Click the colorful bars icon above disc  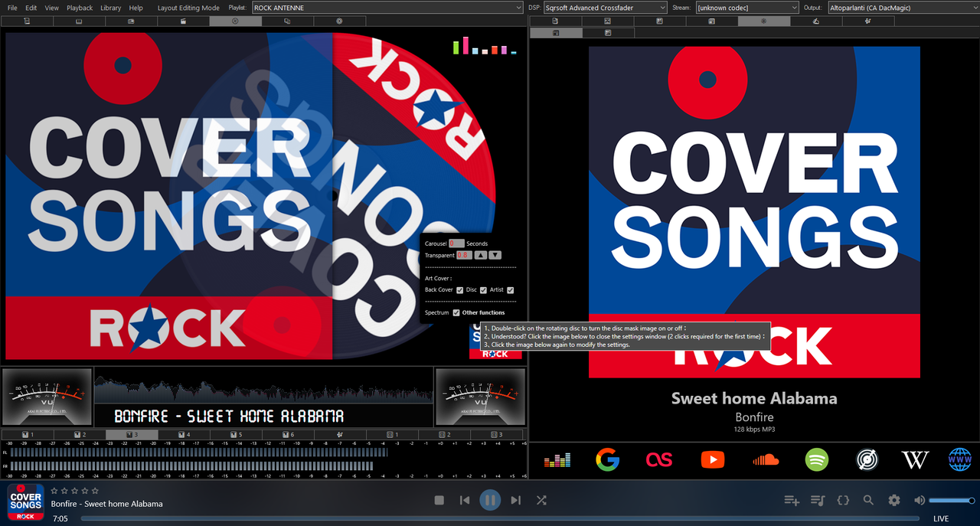[x=485, y=46]
